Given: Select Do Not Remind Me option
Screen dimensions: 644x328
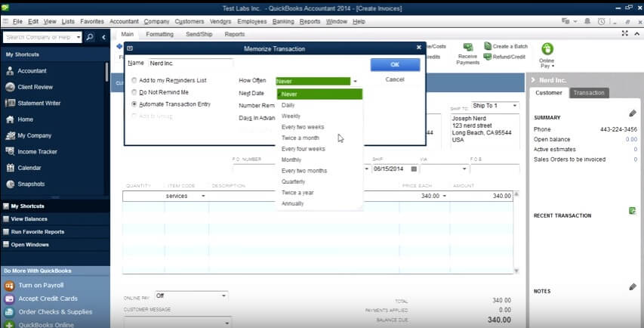Looking at the screenshot, I should pos(134,92).
